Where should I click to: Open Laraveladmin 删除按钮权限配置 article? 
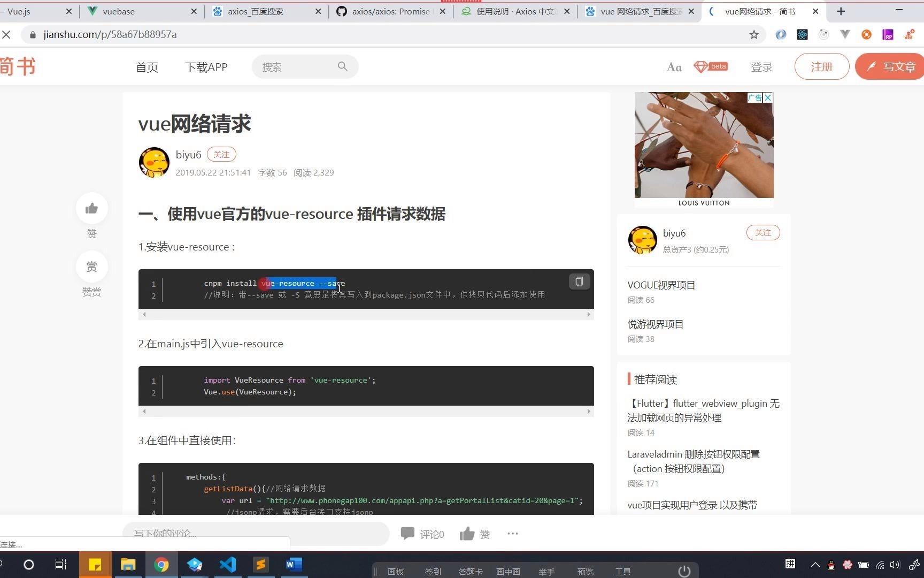(x=694, y=461)
